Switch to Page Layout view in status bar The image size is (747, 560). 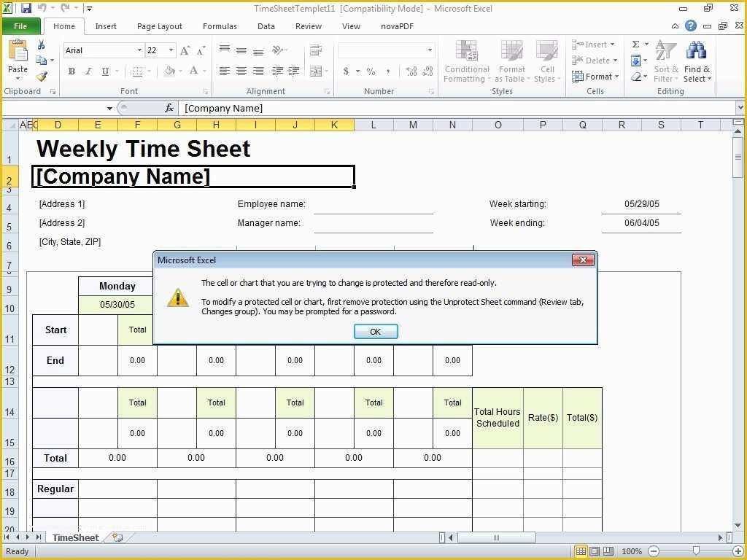tap(595, 551)
